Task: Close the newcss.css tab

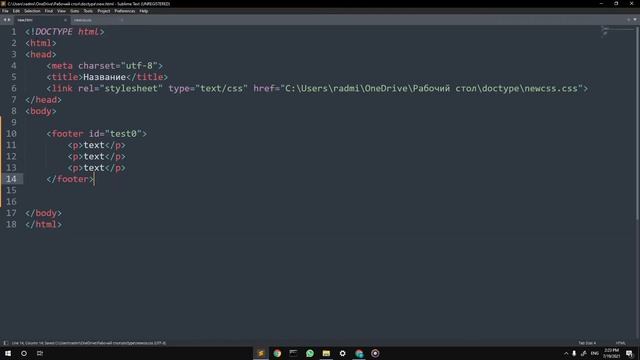Action: click(121, 20)
